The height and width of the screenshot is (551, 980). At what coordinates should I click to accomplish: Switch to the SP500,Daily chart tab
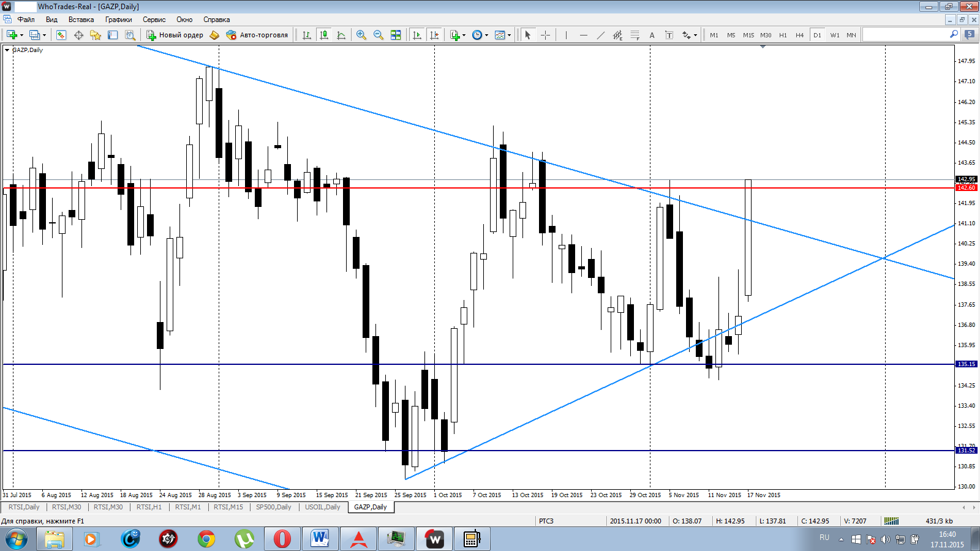(274, 507)
